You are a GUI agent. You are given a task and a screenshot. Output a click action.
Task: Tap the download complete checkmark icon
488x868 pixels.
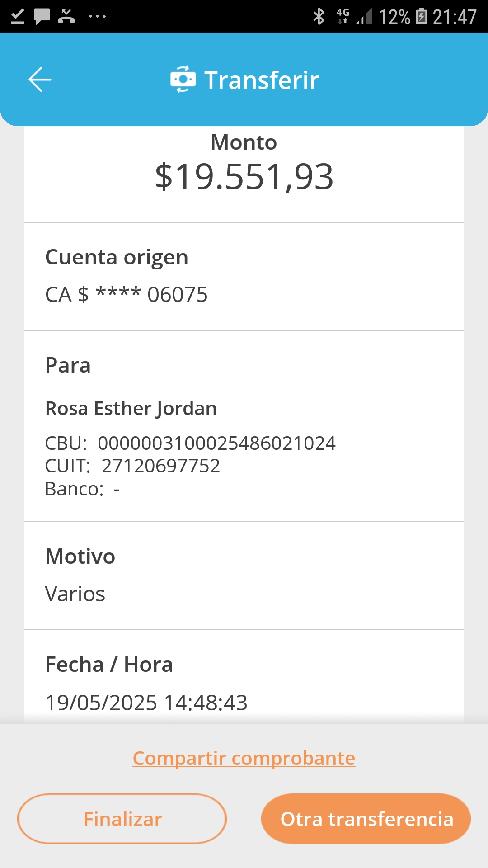point(18,17)
